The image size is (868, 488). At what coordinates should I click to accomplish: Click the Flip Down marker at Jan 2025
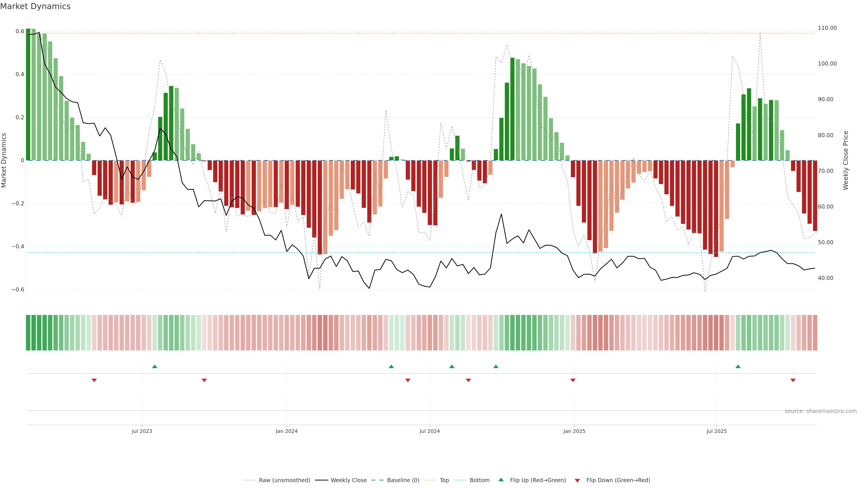[573, 380]
